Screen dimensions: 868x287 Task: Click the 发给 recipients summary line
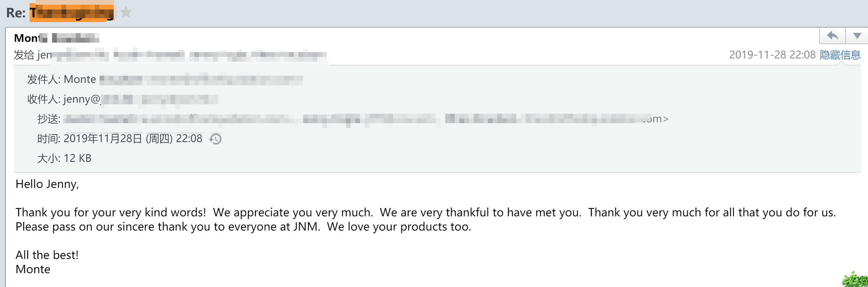[170, 55]
